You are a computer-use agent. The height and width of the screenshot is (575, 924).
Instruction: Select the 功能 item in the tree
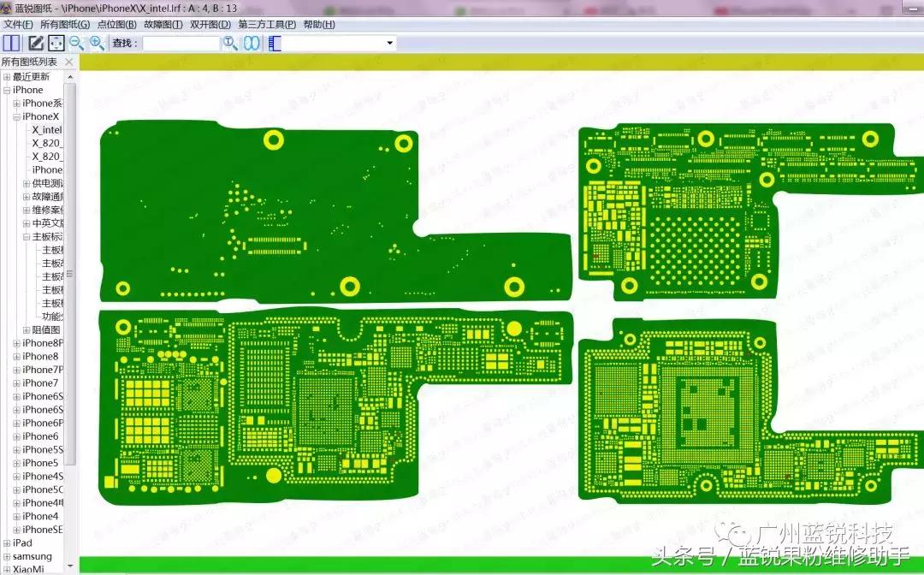click(52, 317)
